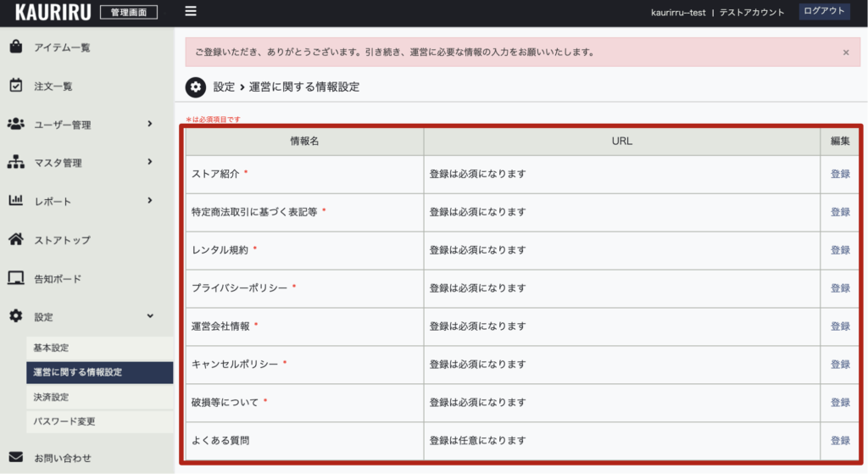Expand the レポート submenu chevron
This screenshot has width=868, height=474.
pyautogui.click(x=150, y=200)
